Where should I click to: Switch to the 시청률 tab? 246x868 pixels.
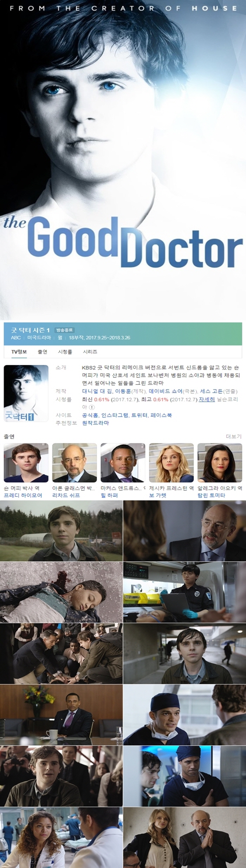click(65, 352)
